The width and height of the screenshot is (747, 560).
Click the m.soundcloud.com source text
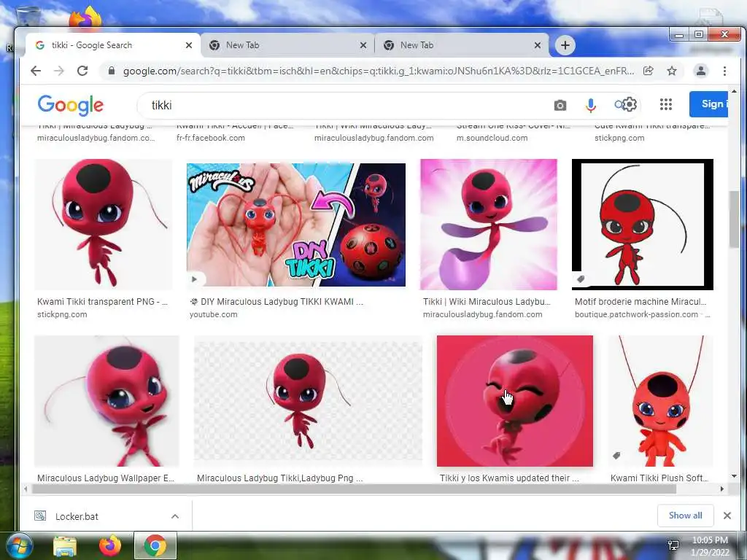pos(492,138)
